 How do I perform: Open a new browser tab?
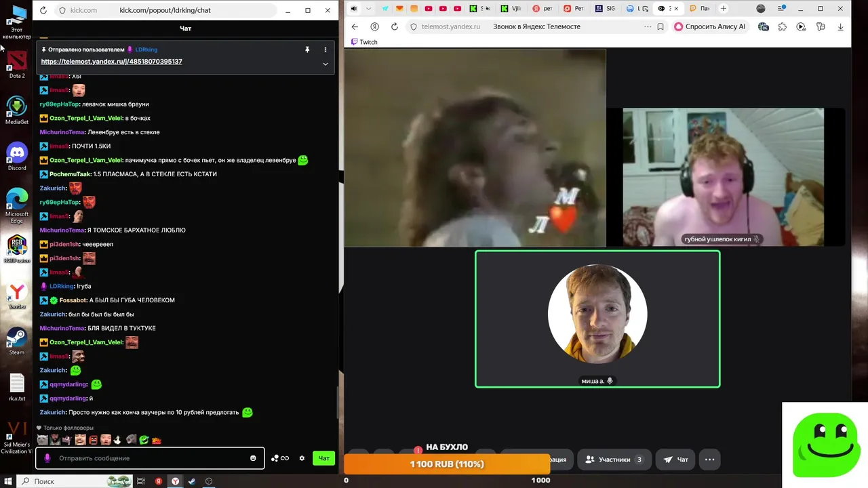coord(724,9)
